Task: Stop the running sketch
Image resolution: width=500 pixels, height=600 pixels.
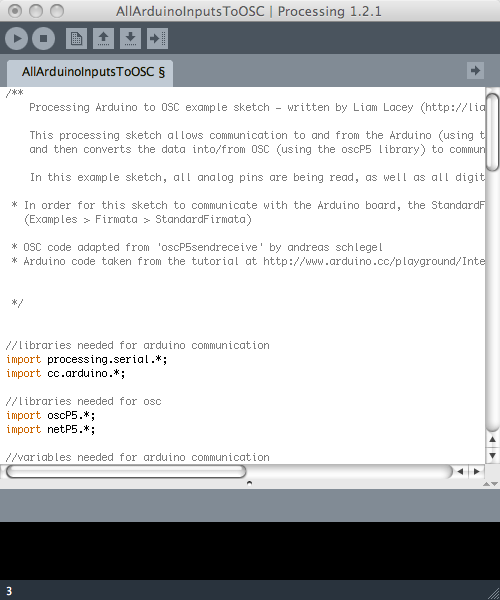Action: pyautogui.click(x=43, y=38)
